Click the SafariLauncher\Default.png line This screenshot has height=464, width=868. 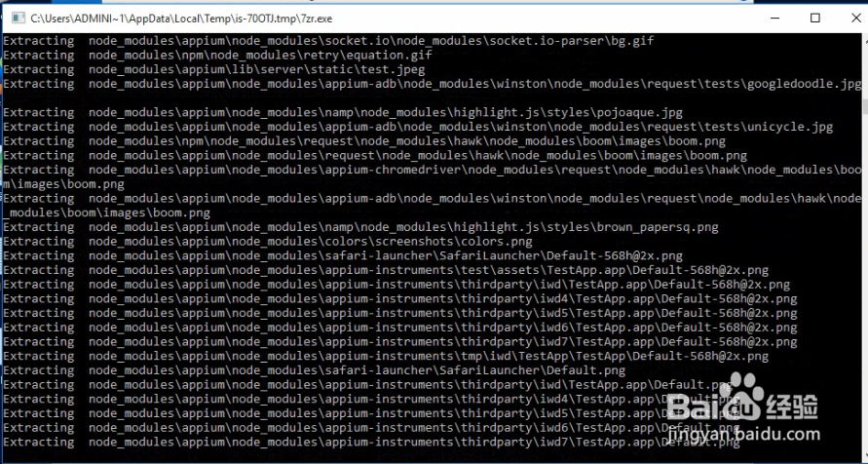coord(315,370)
